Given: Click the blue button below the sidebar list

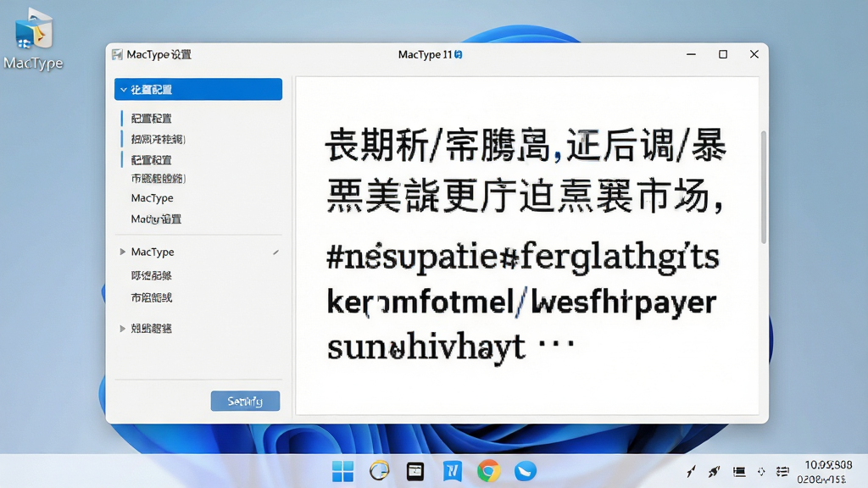Looking at the screenshot, I should click(x=245, y=401).
